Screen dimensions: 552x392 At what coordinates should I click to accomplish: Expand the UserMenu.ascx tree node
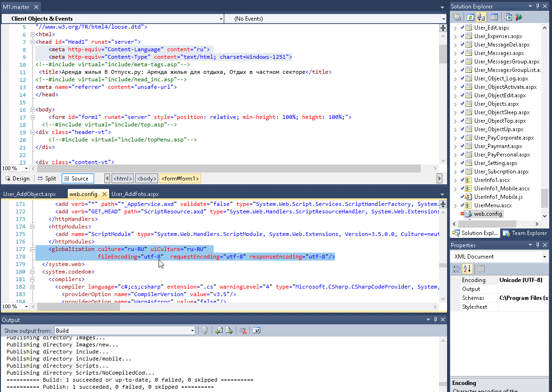(455, 205)
